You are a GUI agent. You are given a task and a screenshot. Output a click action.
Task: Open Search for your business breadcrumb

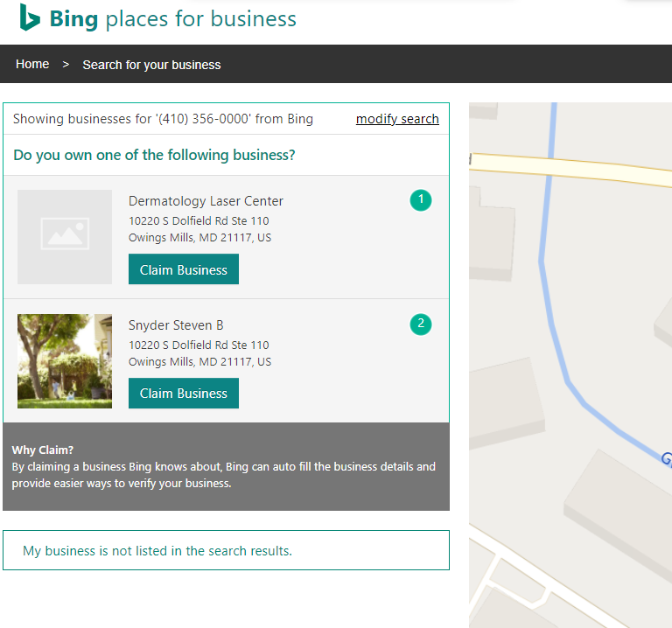pyautogui.click(x=151, y=65)
